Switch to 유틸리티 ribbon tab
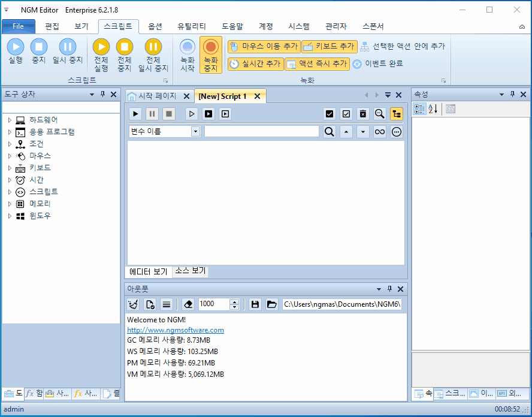Viewport: 532px width, 417px height. [x=192, y=26]
